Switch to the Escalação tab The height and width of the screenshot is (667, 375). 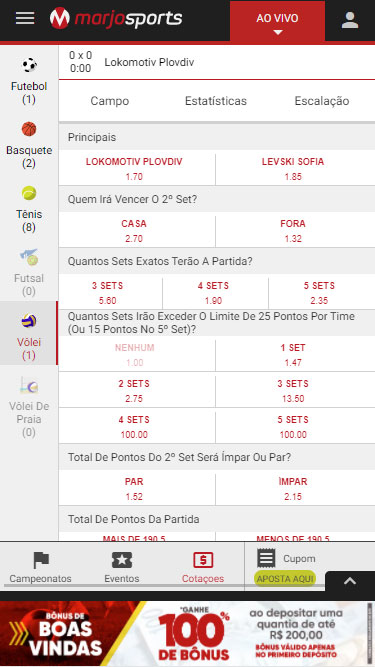(322, 101)
